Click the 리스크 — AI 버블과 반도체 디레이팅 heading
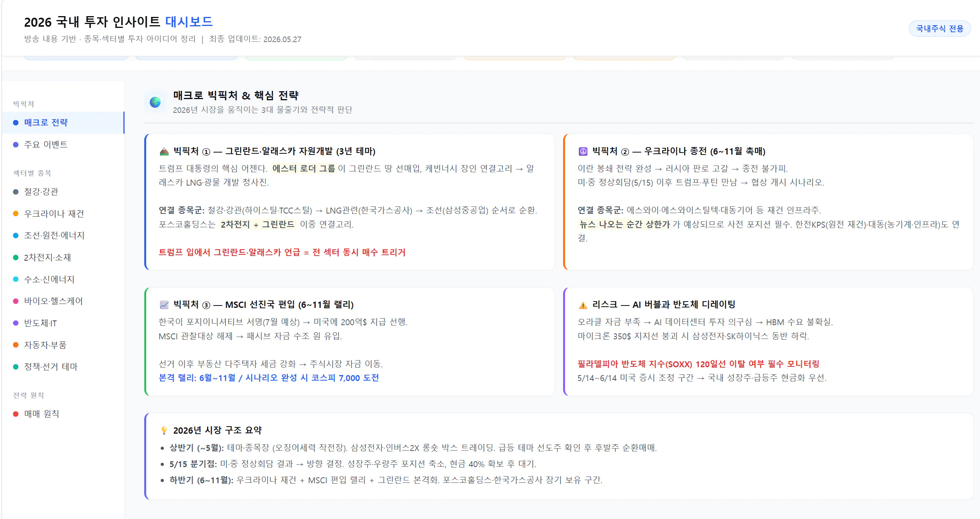Image resolution: width=980 pixels, height=519 pixels. click(x=664, y=305)
